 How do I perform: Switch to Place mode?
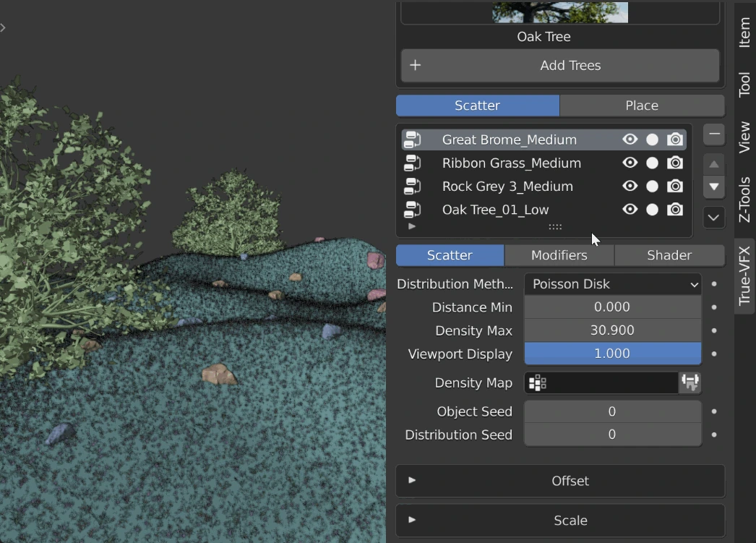coord(642,106)
